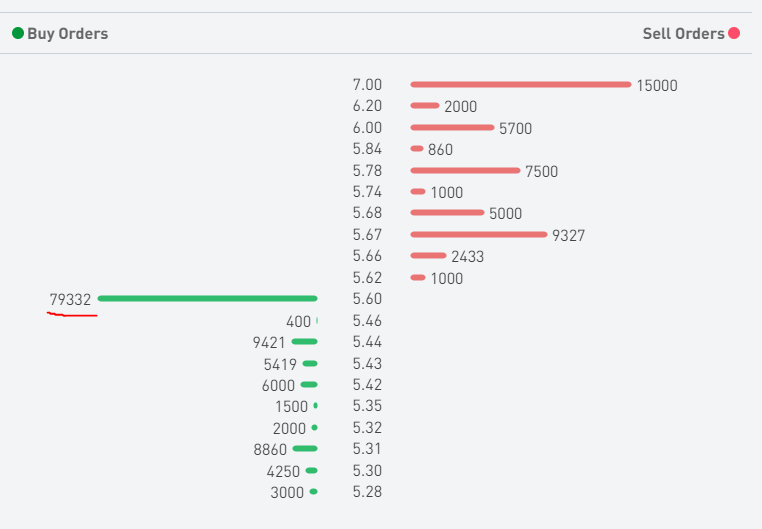The image size is (762, 529).
Task: Click the Buy Orders legend label
Action: [67, 34]
